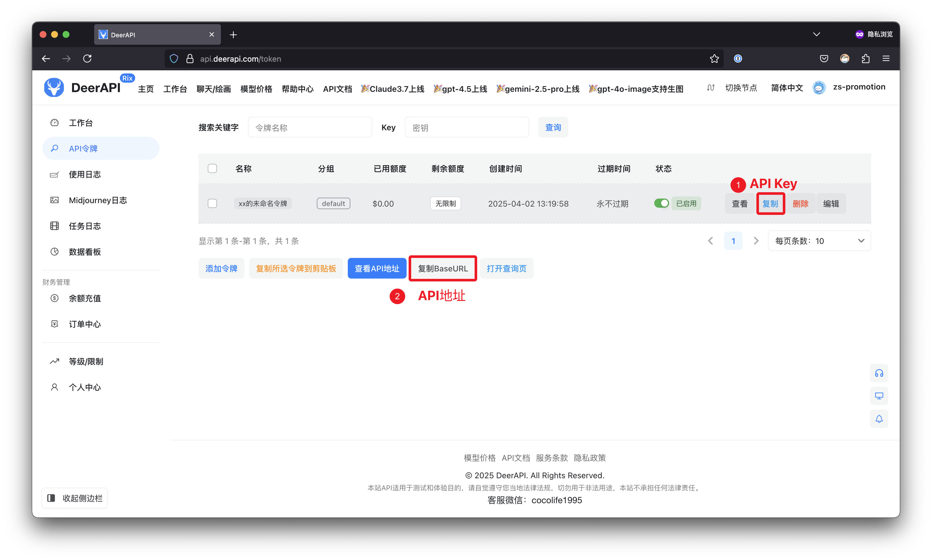This screenshot has height=560, width=932.
Task: Click the Pocket save icon
Action: coord(824,59)
